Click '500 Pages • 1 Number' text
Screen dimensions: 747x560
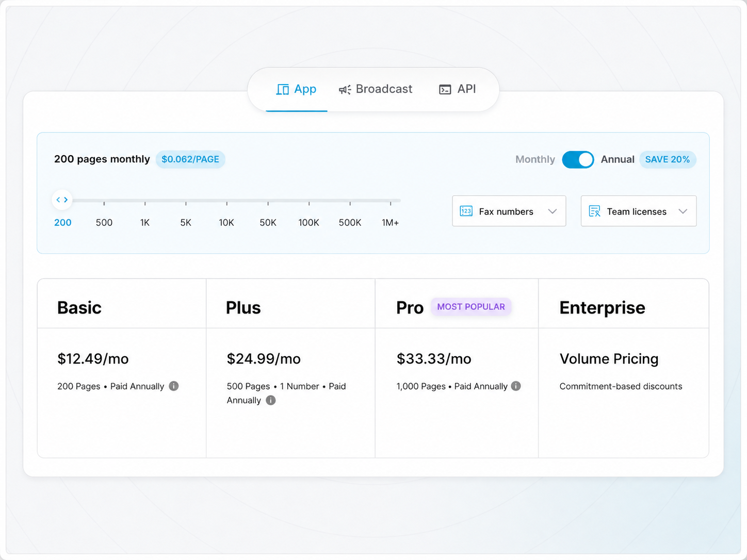273,386
